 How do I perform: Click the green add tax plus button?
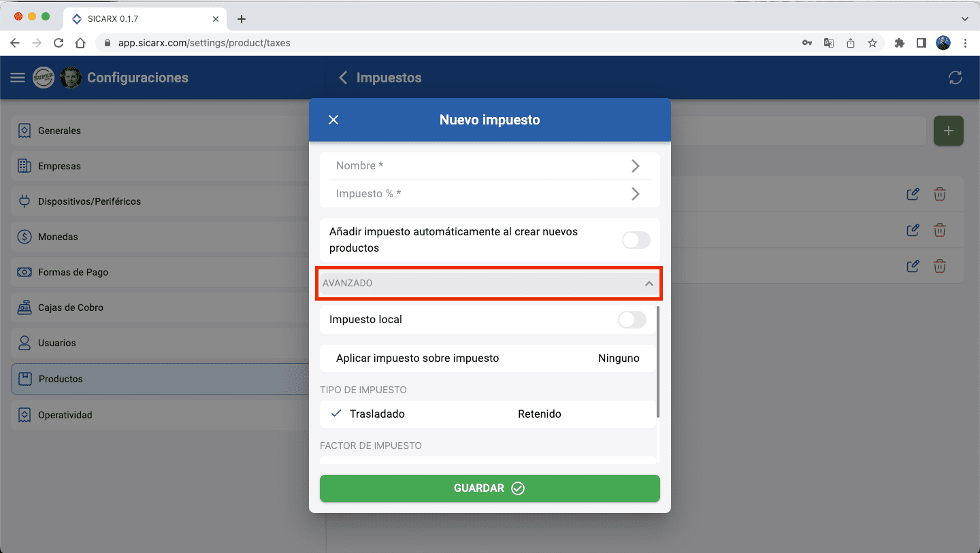[x=948, y=131]
